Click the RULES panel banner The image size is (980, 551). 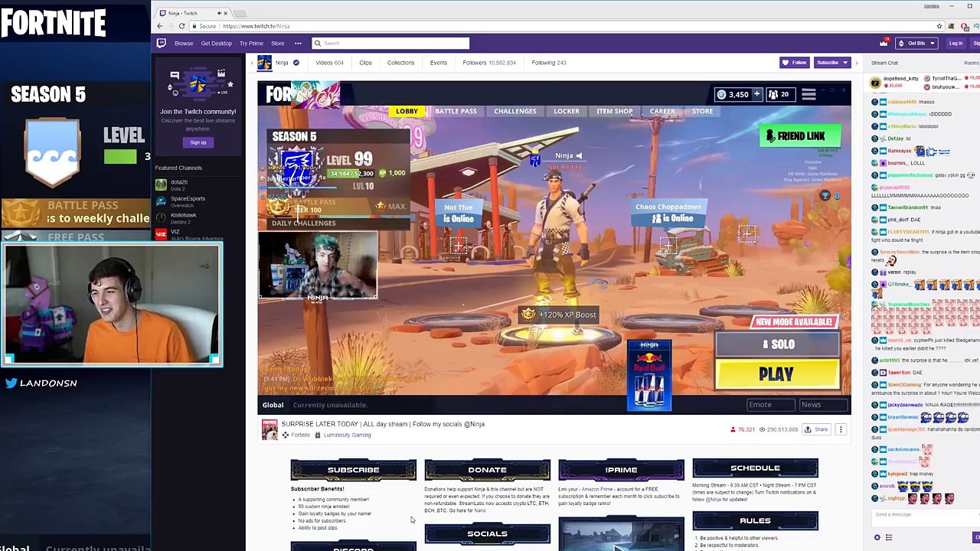coord(755,521)
